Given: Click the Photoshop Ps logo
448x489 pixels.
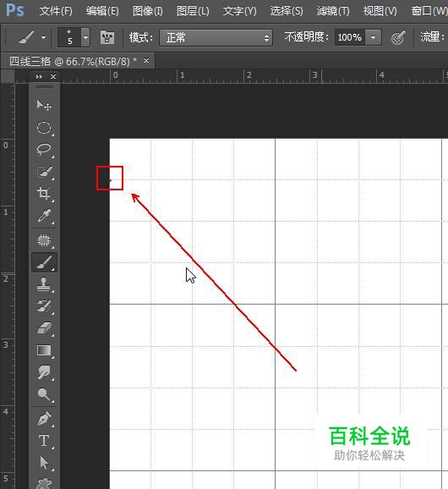Looking at the screenshot, I should click(x=15, y=11).
